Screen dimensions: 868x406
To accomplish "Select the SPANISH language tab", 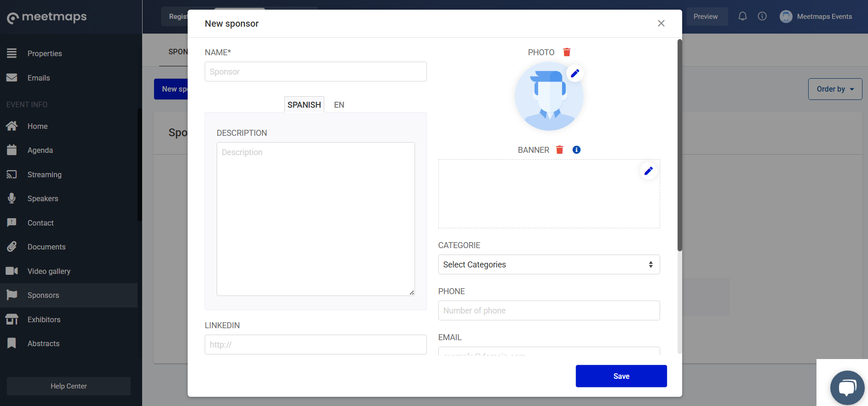I will coord(304,105).
